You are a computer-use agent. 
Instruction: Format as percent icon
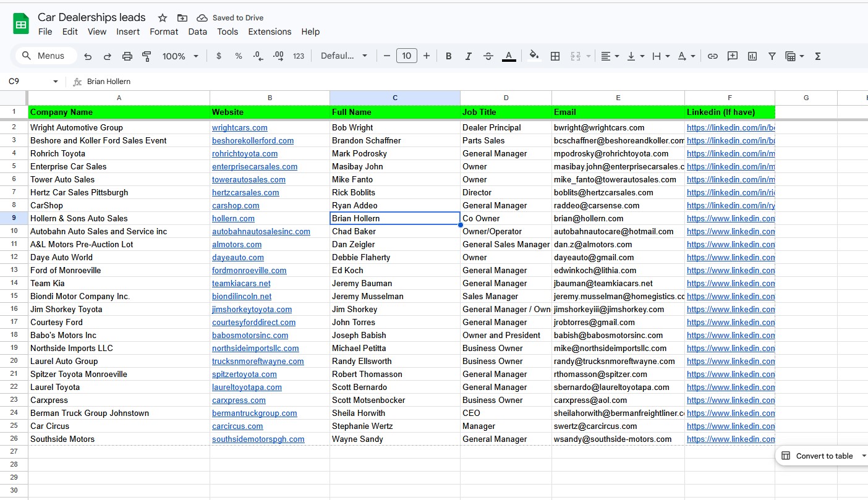point(239,56)
